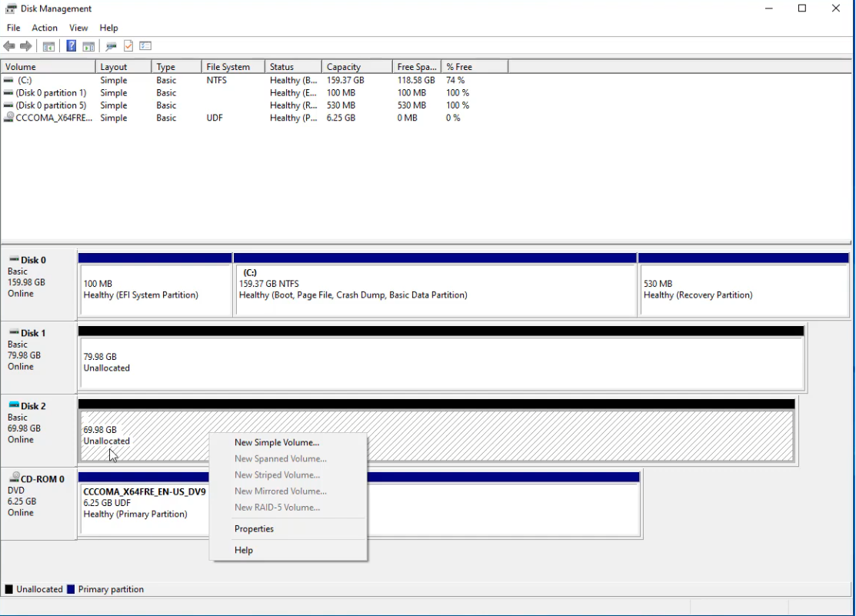Open the View menu

pos(78,28)
